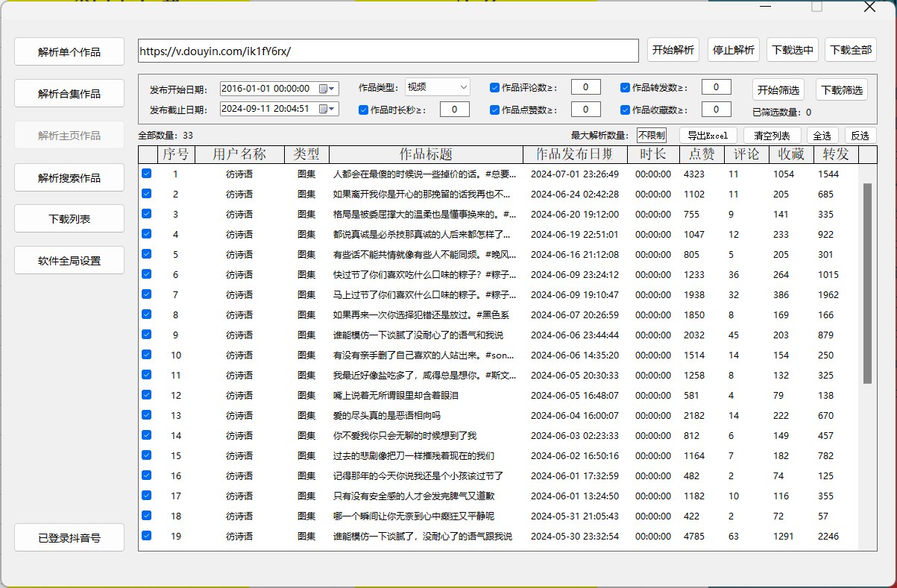Click the 发布开始日期 date field

280,88
